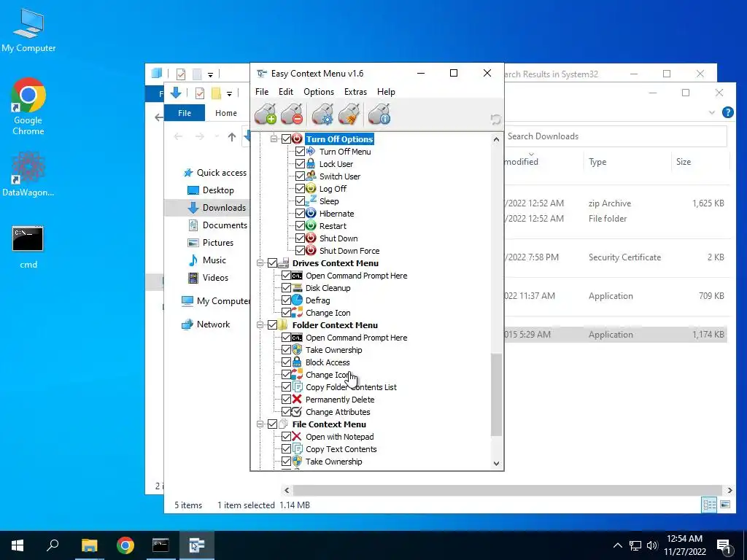747x560 pixels.
Task: Open Google Chrome desktop shortcut
Action: tap(28, 106)
